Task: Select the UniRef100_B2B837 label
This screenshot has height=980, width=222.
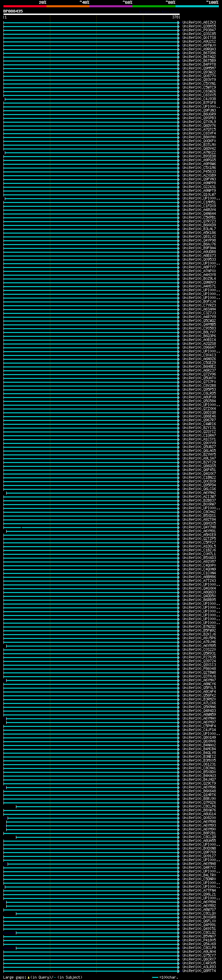Action: point(199,500)
